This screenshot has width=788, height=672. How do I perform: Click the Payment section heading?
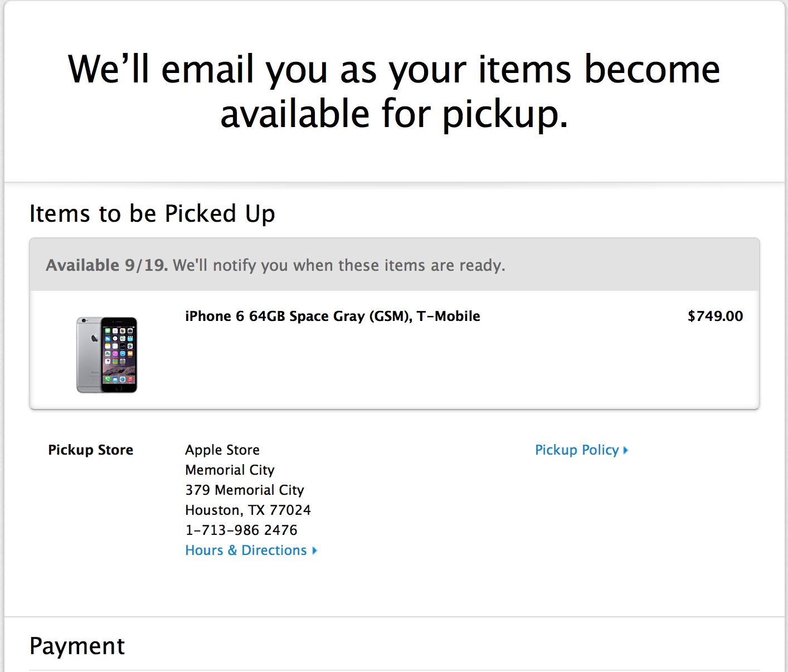pos(77,646)
